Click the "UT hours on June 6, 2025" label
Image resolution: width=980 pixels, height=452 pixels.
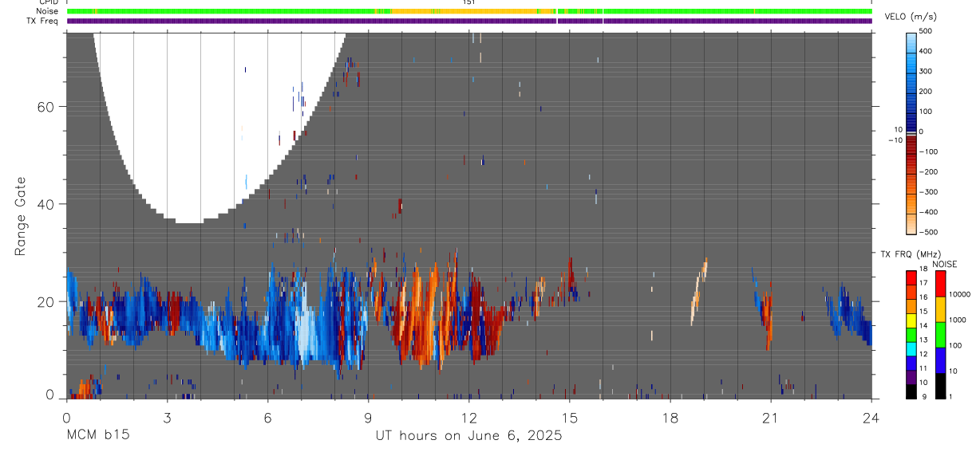tap(468, 435)
